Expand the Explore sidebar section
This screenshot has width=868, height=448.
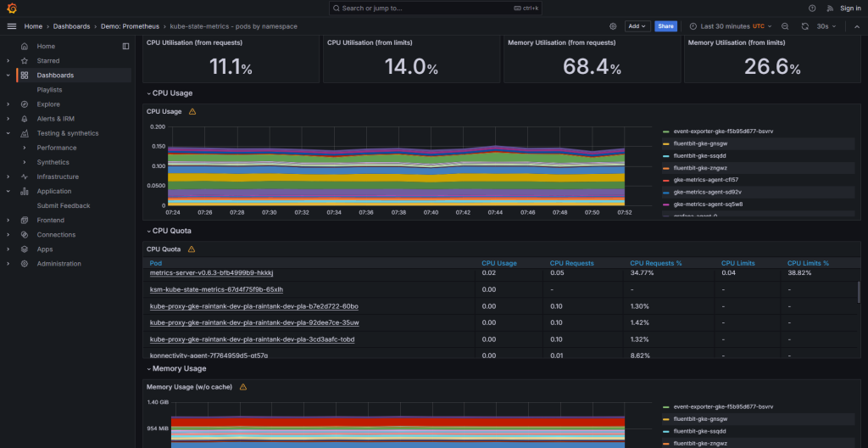pyautogui.click(x=8, y=104)
